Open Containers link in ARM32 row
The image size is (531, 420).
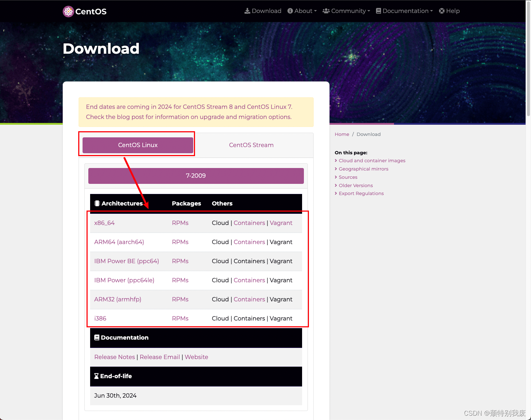point(249,299)
